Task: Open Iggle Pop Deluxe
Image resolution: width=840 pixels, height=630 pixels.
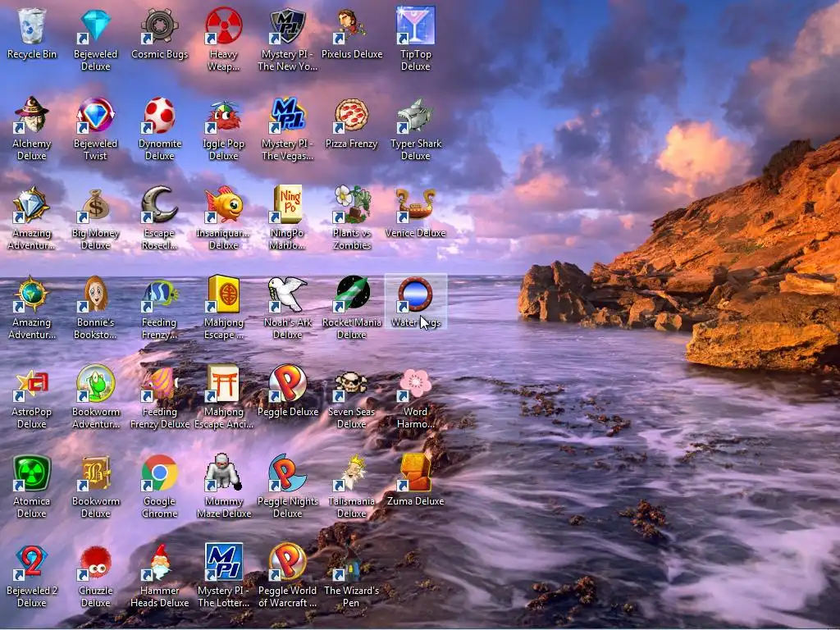Action: click(x=223, y=115)
